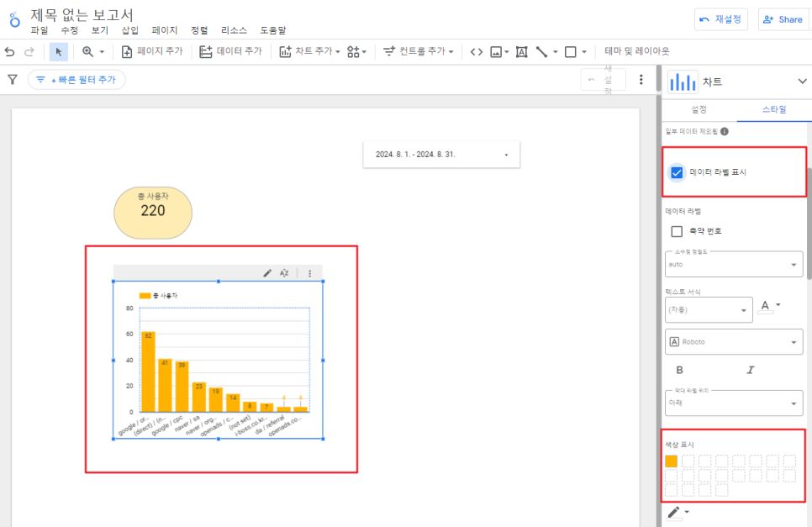Switch to the 설정 tab
The height and width of the screenshot is (527, 812).
pos(699,109)
